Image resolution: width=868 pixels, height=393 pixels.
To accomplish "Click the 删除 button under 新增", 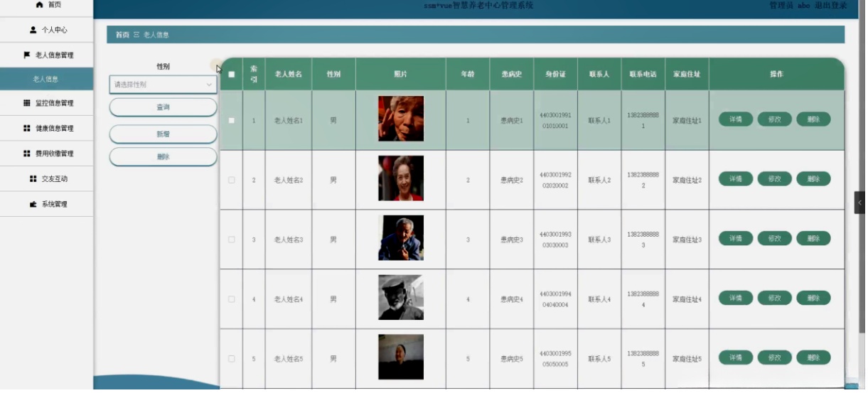I will pyautogui.click(x=163, y=157).
